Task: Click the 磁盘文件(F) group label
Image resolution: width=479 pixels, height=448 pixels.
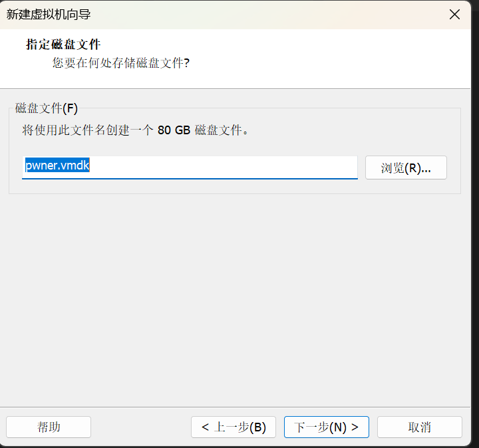Action: (47, 108)
